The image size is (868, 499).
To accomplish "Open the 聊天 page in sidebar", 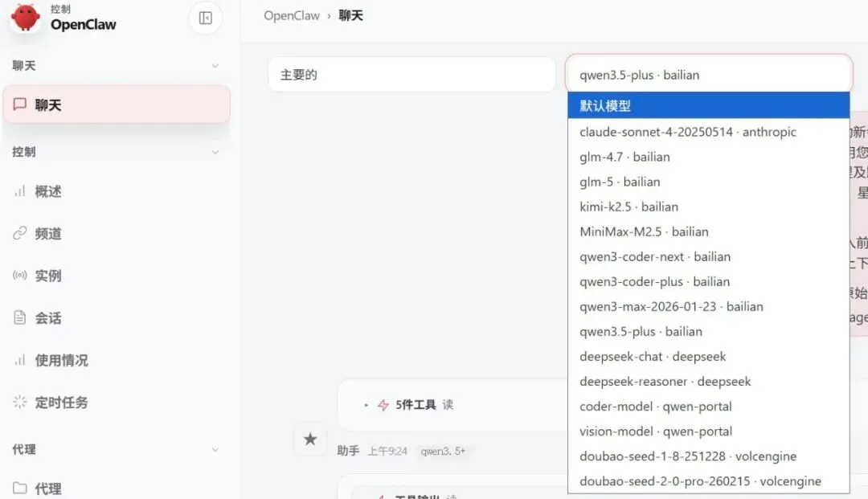I will click(117, 104).
